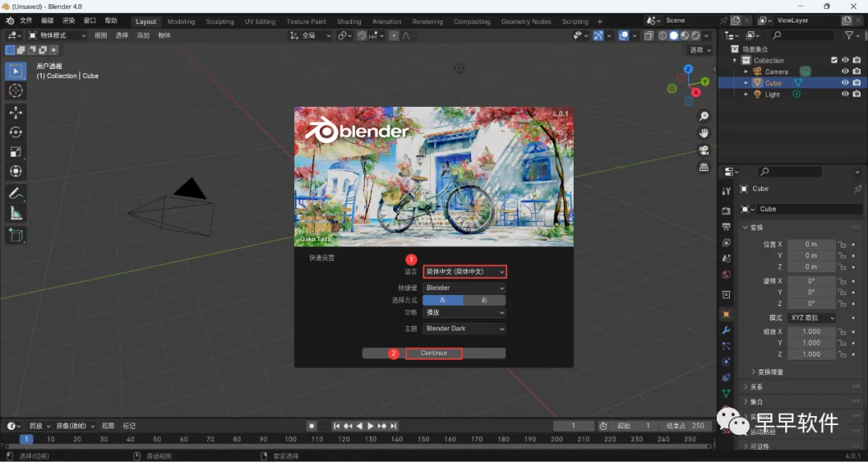Click the outliner search field
This screenshot has height=462, width=868.
coord(803,35)
